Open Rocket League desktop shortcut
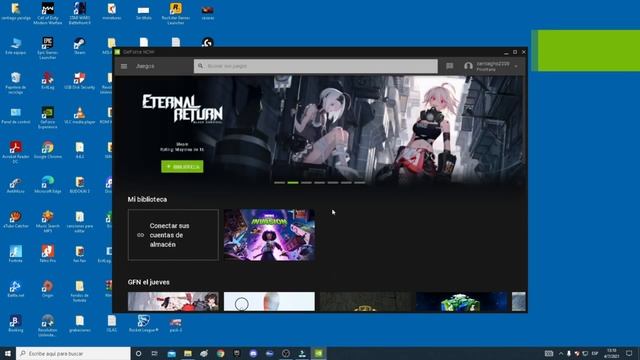This screenshot has height=360, width=640. click(144, 324)
